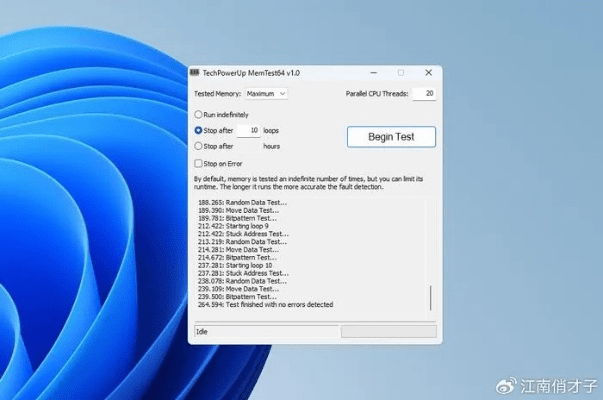Image resolution: width=603 pixels, height=400 pixels.
Task: Open the Tested Memory dropdown
Action: coord(266,94)
